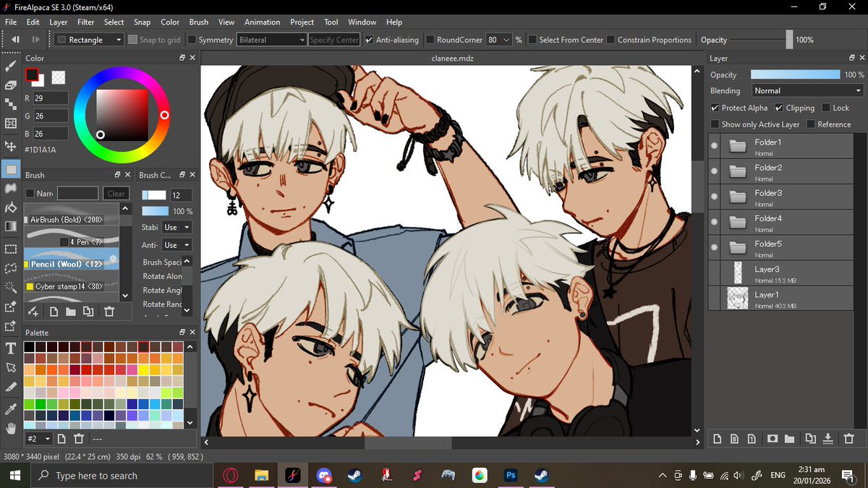Delete palette color with trash icon
This screenshot has height=488, width=868.
tap(79, 439)
